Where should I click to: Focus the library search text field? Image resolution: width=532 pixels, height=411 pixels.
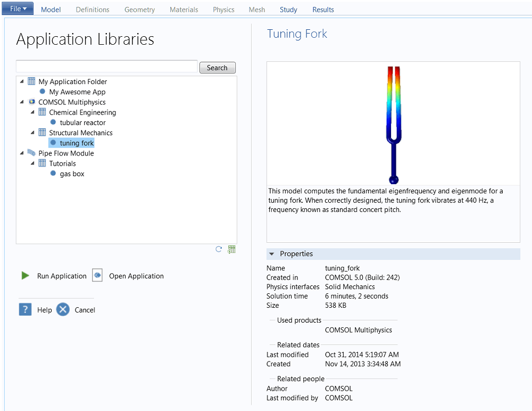click(106, 66)
